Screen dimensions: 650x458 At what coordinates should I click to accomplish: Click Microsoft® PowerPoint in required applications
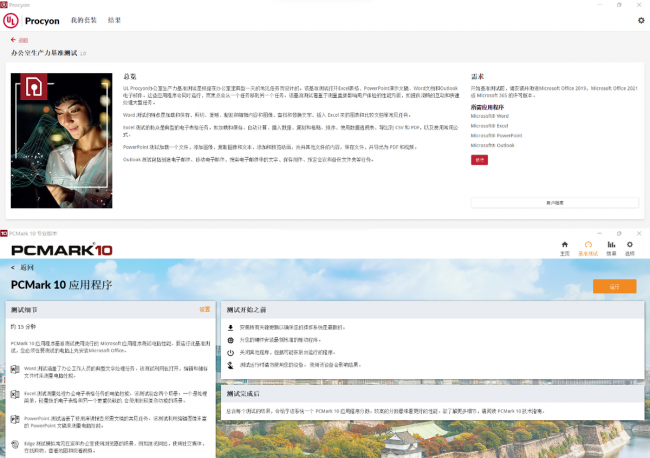(496, 136)
